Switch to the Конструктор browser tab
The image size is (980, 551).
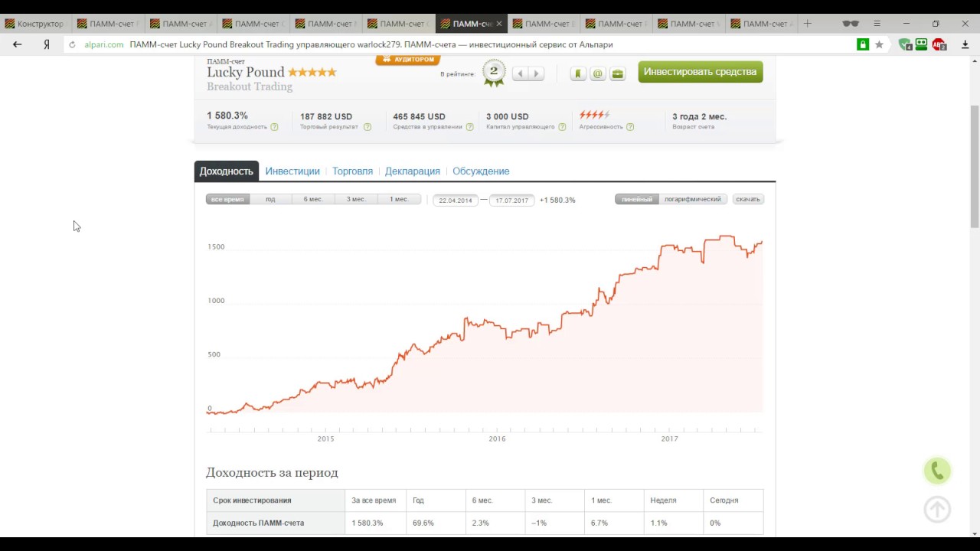[x=35, y=24]
